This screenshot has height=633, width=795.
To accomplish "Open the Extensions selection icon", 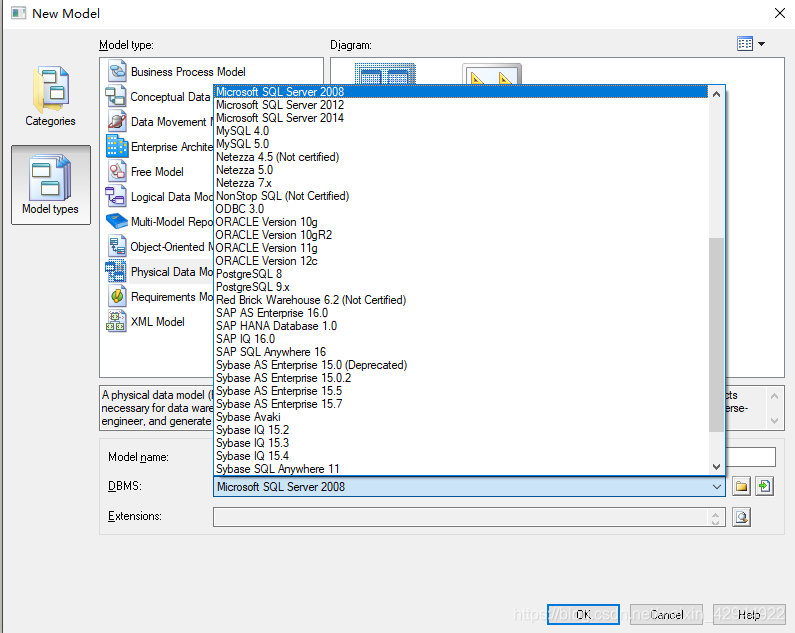I will click(x=741, y=517).
